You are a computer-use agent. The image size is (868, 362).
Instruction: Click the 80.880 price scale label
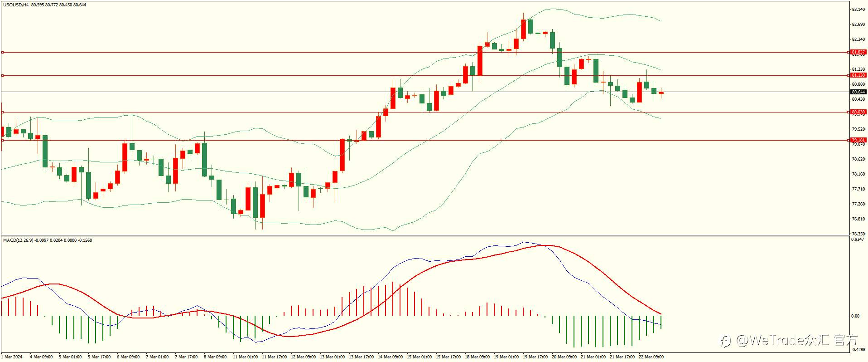858,84
